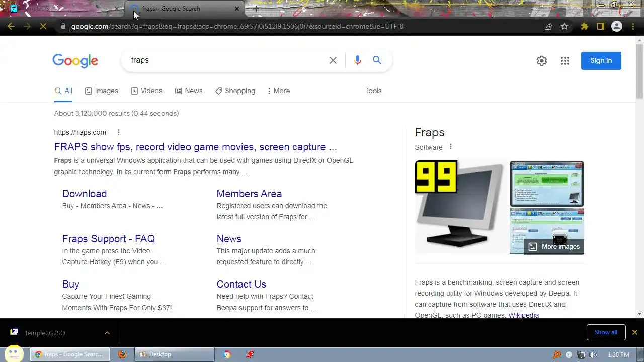Expand the More search categories menu
The image size is (644, 362).
coord(278,91)
